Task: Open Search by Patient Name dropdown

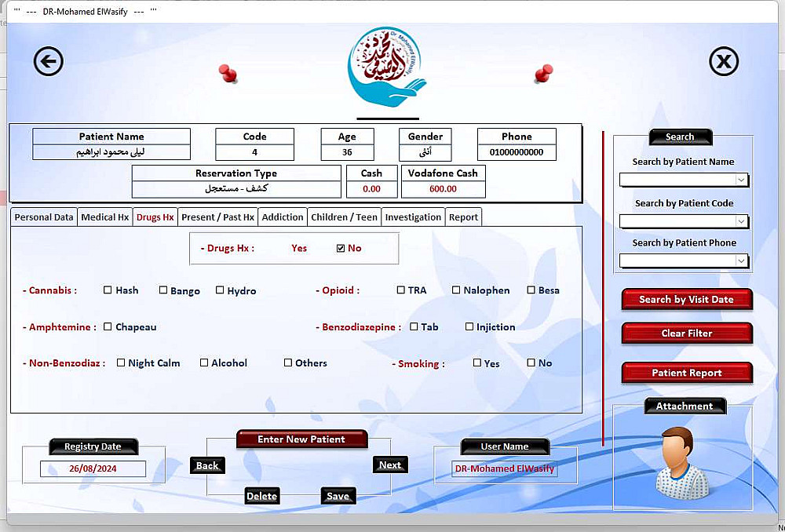Action: [x=742, y=180]
